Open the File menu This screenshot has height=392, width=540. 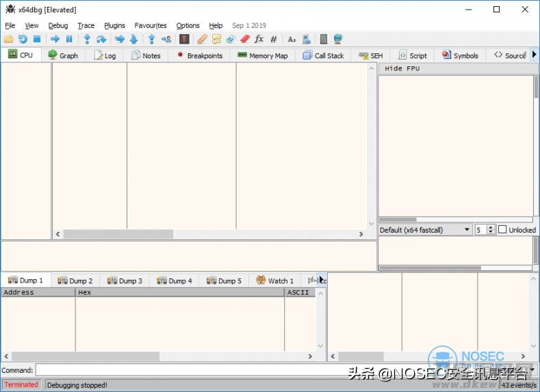coord(10,25)
